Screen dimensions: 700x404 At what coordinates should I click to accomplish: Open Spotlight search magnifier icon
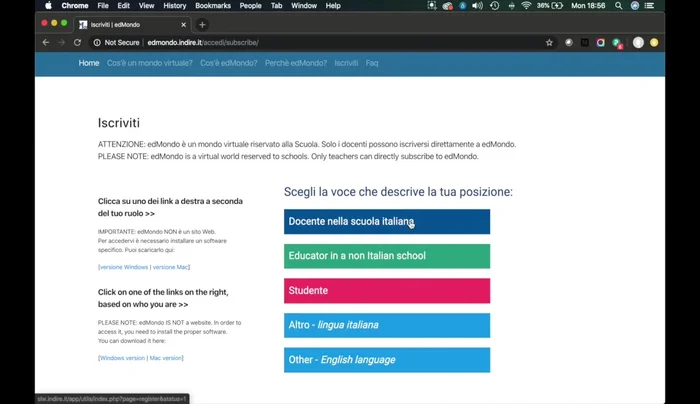pyautogui.click(x=618, y=6)
